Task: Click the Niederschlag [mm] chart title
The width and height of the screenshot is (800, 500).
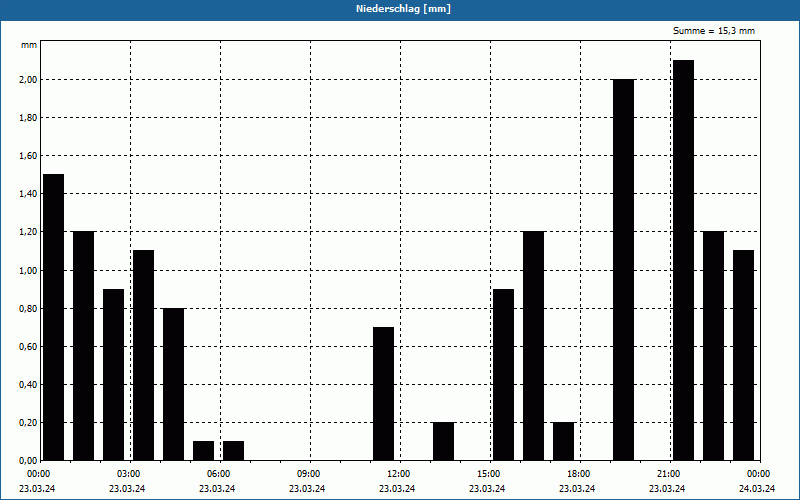Action: pos(403,9)
